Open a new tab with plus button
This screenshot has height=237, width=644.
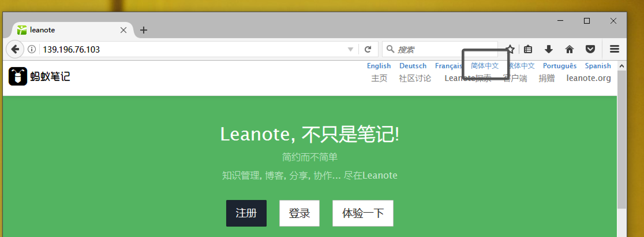[x=144, y=30]
